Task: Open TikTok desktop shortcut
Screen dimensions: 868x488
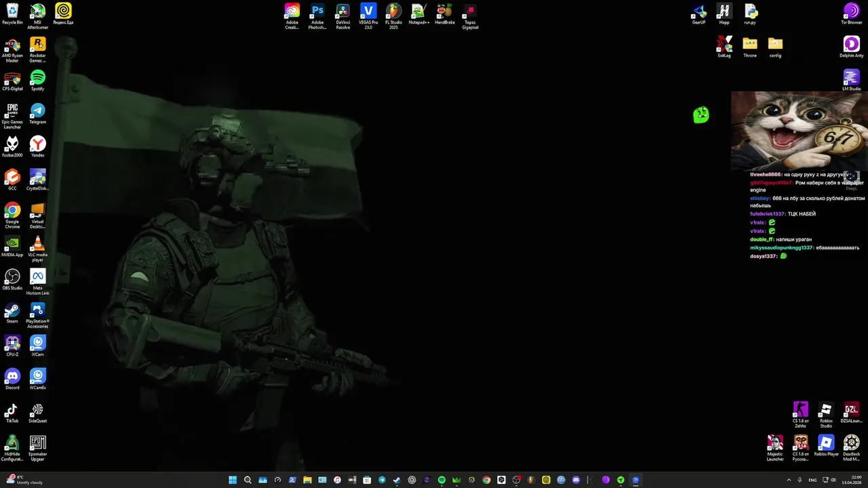Action: point(12,412)
